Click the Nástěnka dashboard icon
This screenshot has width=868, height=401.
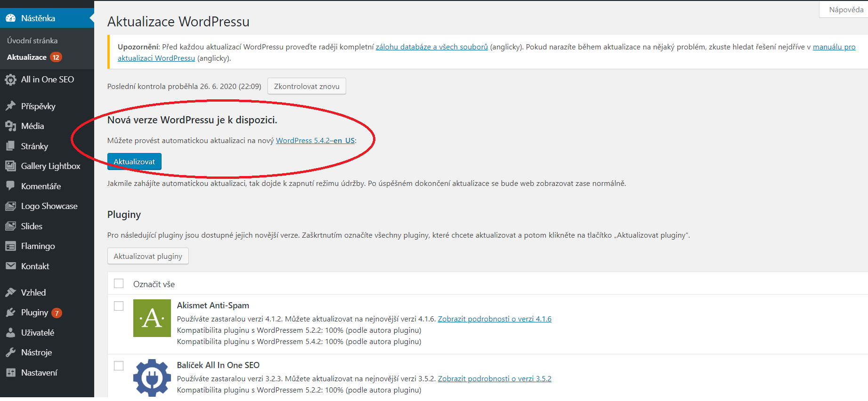(x=10, y=18)
